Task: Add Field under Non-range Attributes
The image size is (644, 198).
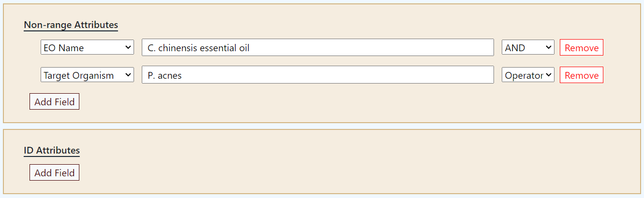Action: click(54, 102)
